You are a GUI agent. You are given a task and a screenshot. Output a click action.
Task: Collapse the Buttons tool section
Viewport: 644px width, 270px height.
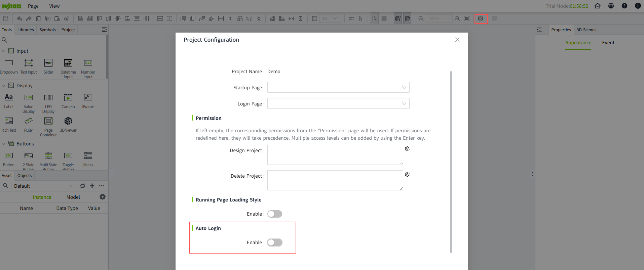coord(4,144)
